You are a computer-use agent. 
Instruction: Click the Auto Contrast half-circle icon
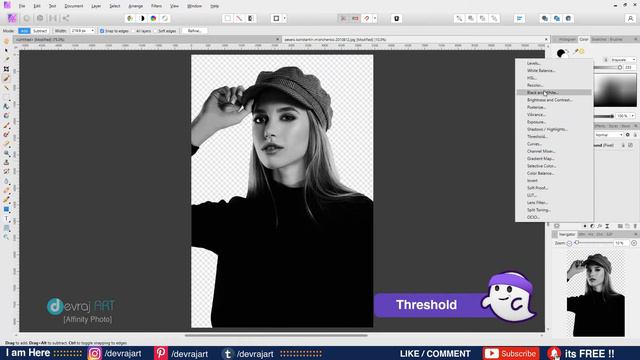[x=142, y=18]
